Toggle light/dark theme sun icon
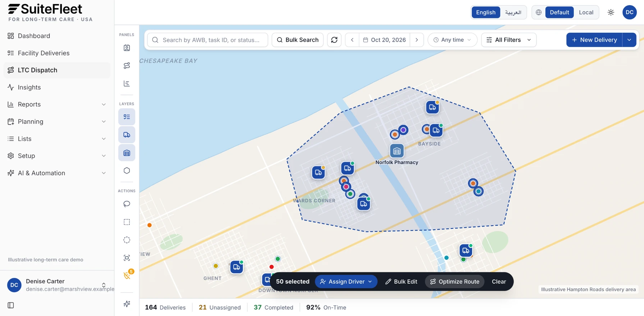The width and height of the screenshot is (644, 316). (611, 12)
